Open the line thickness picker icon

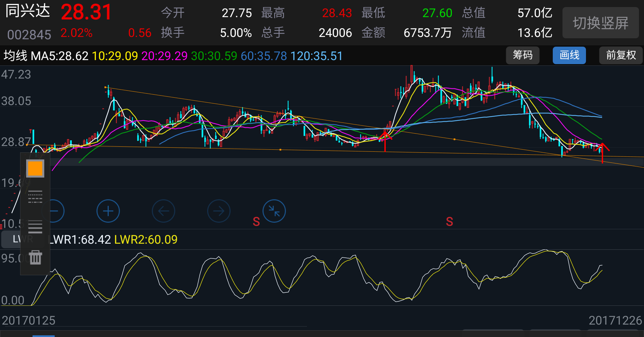coord(35,227)
